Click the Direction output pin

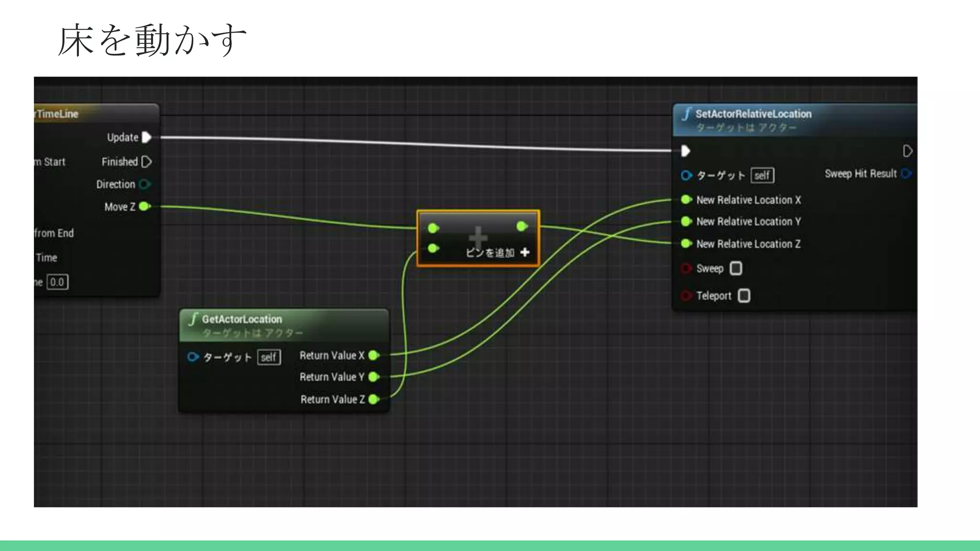coord(145,184)
